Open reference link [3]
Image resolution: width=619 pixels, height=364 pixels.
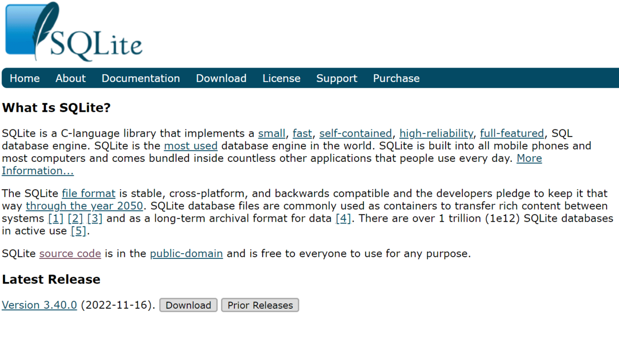[95, 218]
